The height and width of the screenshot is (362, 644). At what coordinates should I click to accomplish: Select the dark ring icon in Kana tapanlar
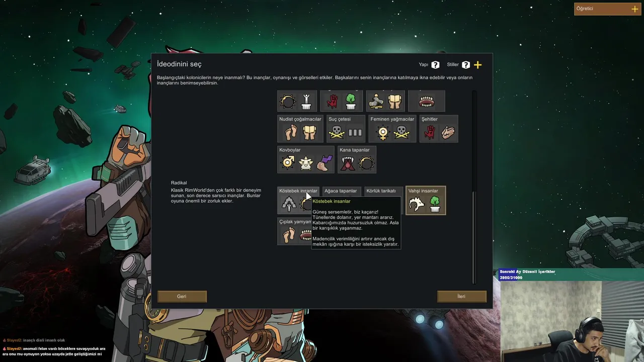pos(366,163)
